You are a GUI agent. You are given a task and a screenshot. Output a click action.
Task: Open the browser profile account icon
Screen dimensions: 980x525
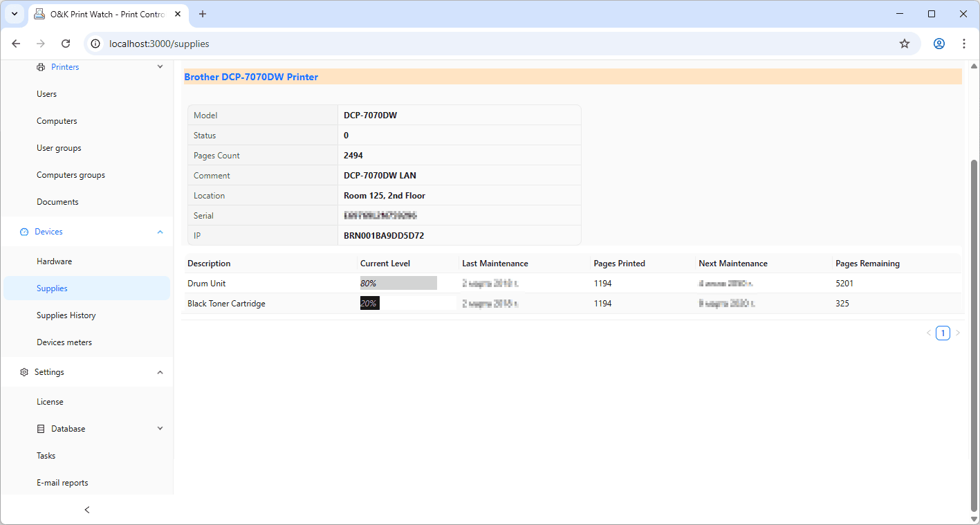coord(939,43)
